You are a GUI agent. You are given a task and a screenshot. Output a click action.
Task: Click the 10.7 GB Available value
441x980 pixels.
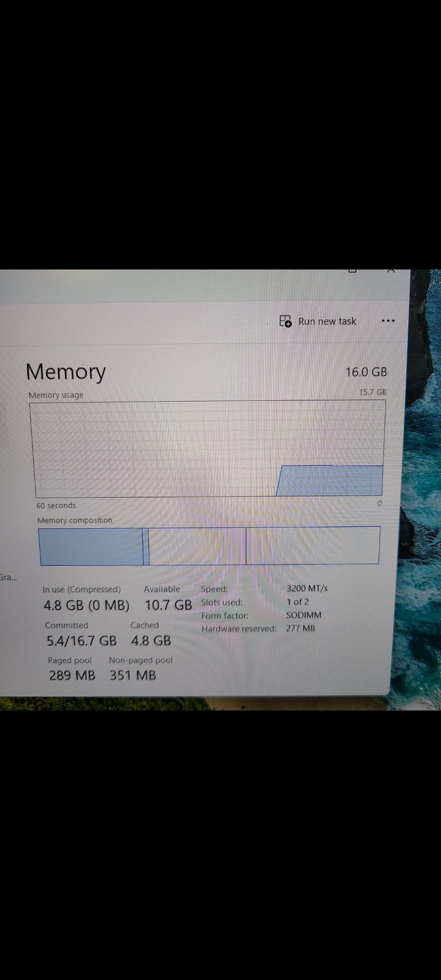point(168,605)
